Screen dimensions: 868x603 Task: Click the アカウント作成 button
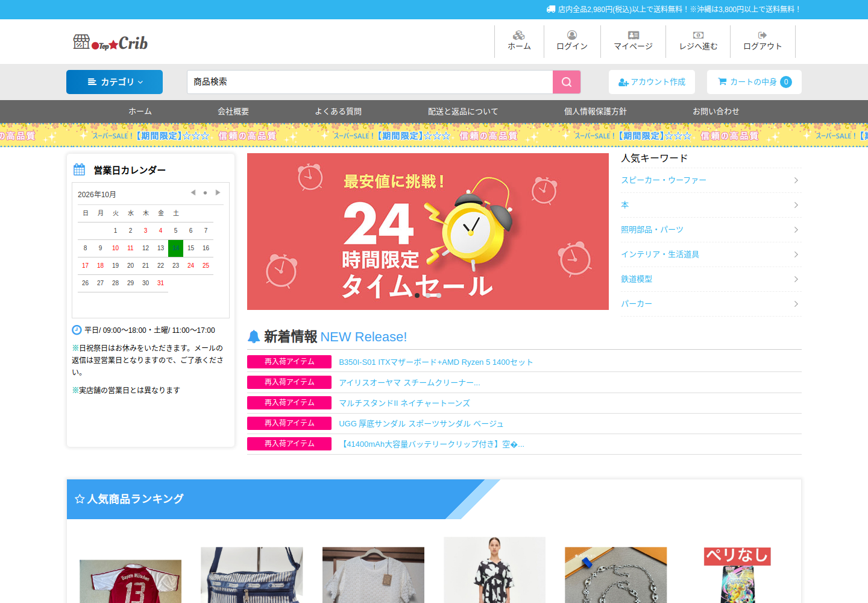tap(652, 82)
